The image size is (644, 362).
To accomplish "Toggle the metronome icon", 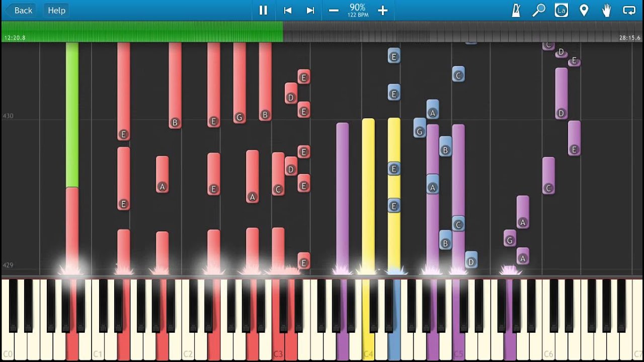I will [516, 10].
